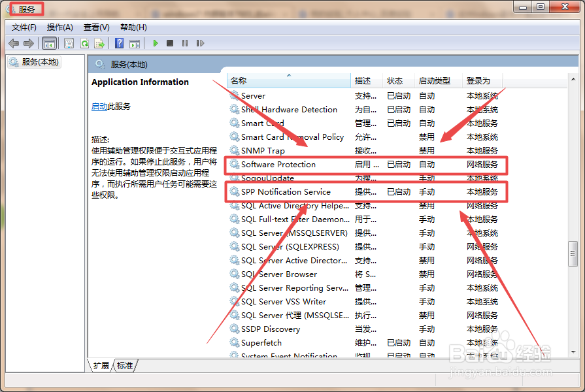The image size is (585, 392).
Task: Click the 名称 column header to sort
Action: pyautogui.click(x=240, y=80)
